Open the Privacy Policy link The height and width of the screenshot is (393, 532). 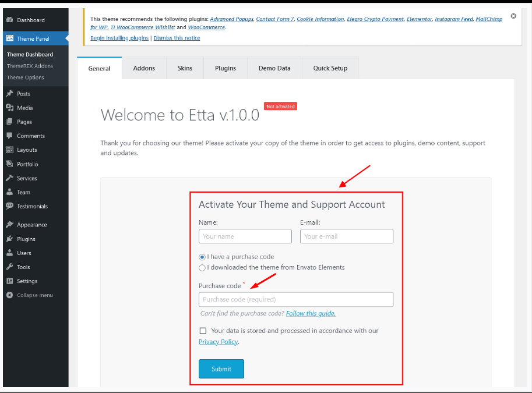click(218, 342)
